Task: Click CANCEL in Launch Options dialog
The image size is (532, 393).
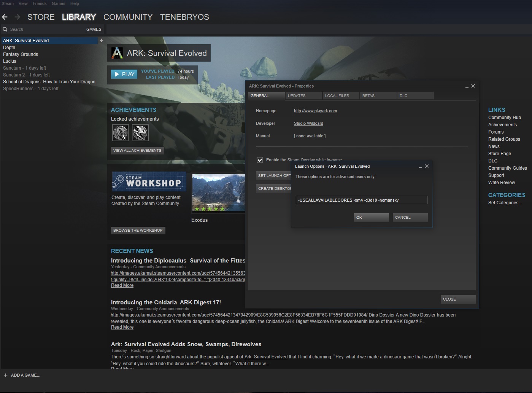Action: (410, 218)
